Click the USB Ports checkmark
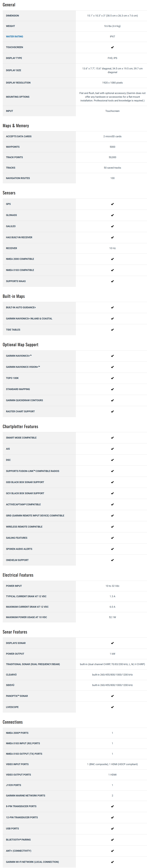 click(112, 829)
